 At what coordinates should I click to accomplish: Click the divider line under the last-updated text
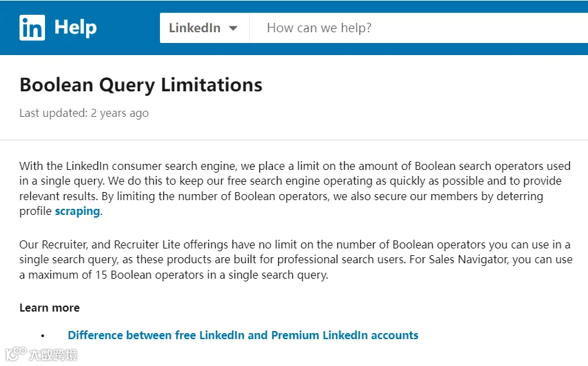pos(294,140)
